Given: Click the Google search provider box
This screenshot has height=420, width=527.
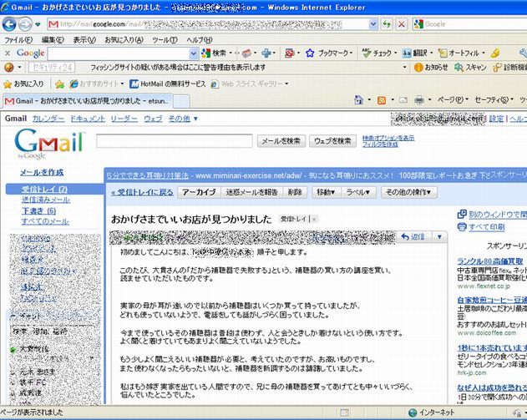Looking at the screenshot, I should point(470,24).
